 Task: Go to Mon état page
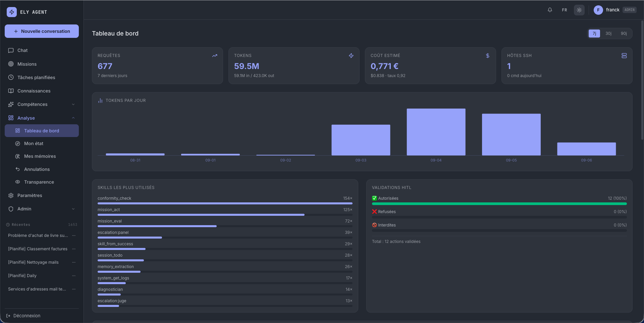42,143
